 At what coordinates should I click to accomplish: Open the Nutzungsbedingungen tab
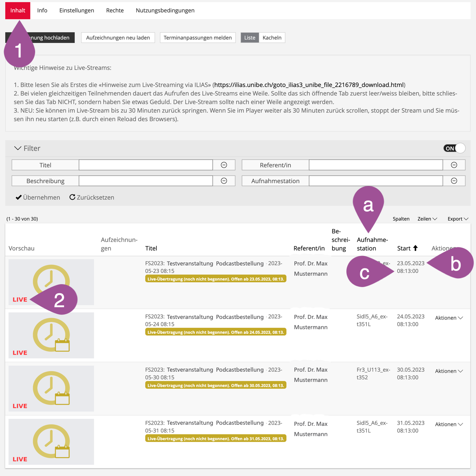coord(165,11)
